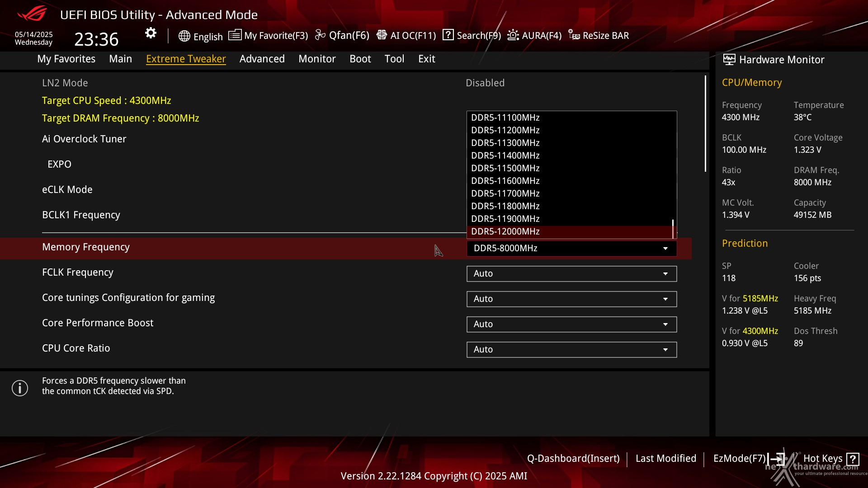The image size is (868, 488).
Task: Click the Search(F9) label
Action: pos(479,35)
